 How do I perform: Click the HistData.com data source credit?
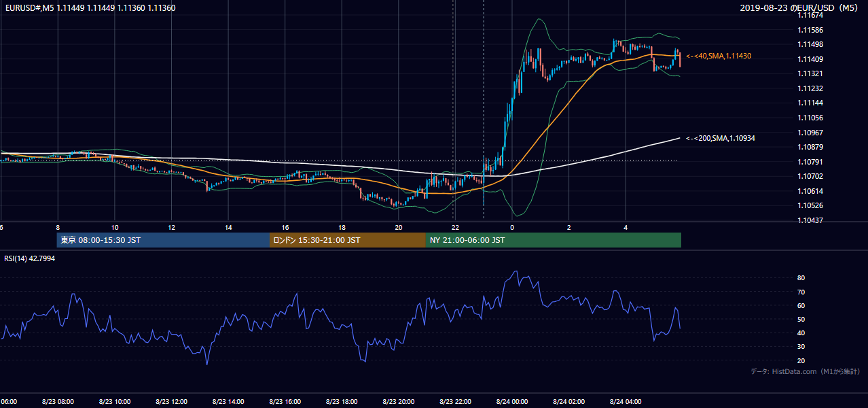[x=806, y=371]
